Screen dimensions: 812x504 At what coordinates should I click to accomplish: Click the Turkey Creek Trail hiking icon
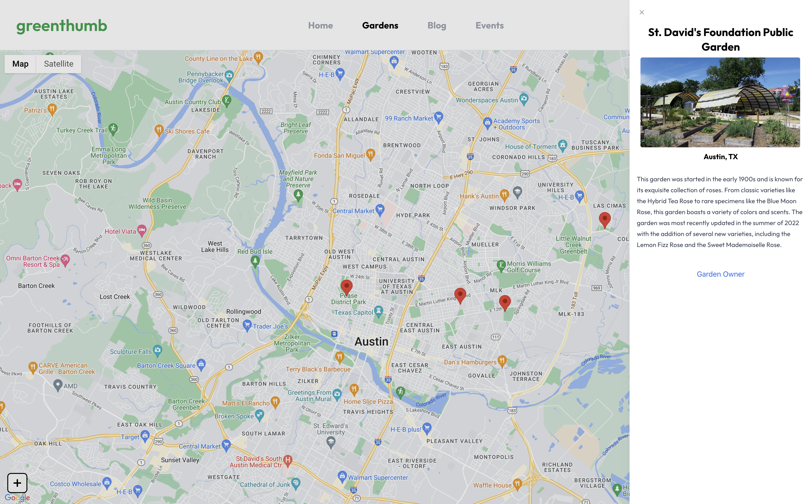point(113,129)
